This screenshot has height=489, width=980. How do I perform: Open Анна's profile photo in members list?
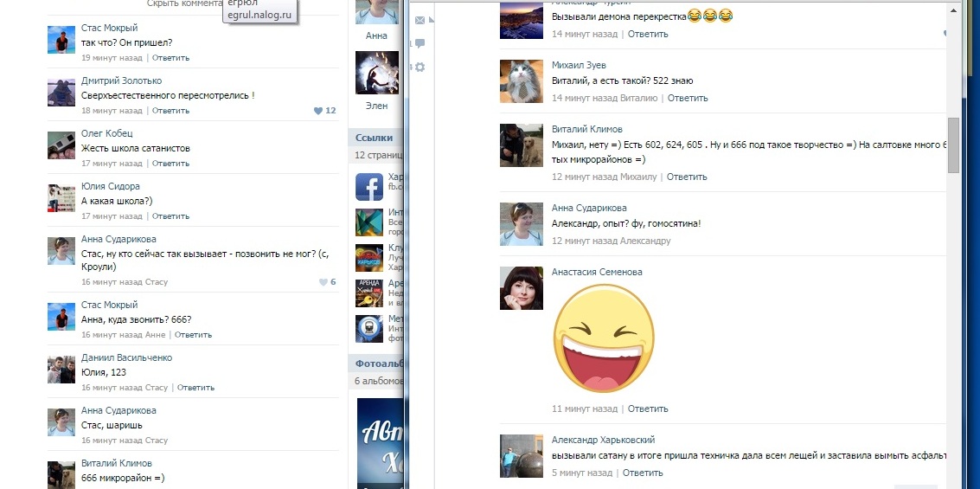[x=377, y=12]
